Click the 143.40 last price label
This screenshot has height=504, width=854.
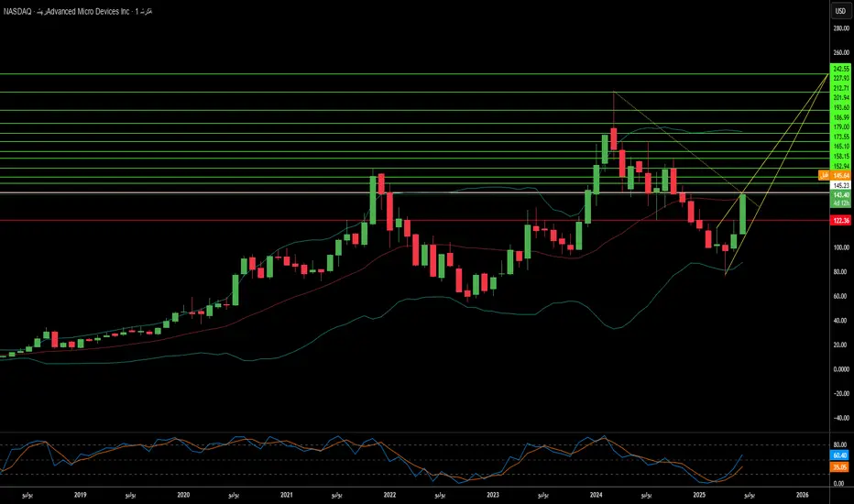[x=841, y=195]
